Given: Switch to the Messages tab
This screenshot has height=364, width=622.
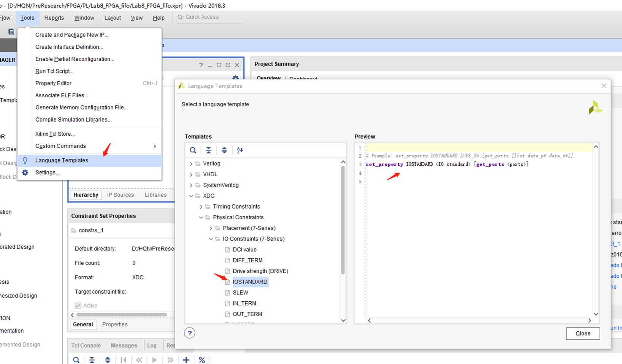Looking at the screenshot, I should (124, 345).
